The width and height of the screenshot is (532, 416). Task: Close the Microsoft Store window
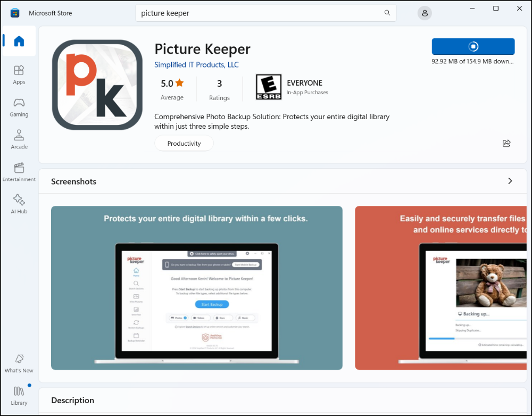tap(519, 9)
